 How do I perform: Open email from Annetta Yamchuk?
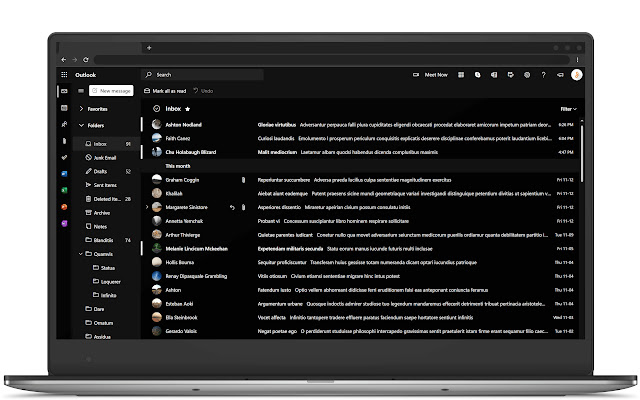tap(361, 221)
